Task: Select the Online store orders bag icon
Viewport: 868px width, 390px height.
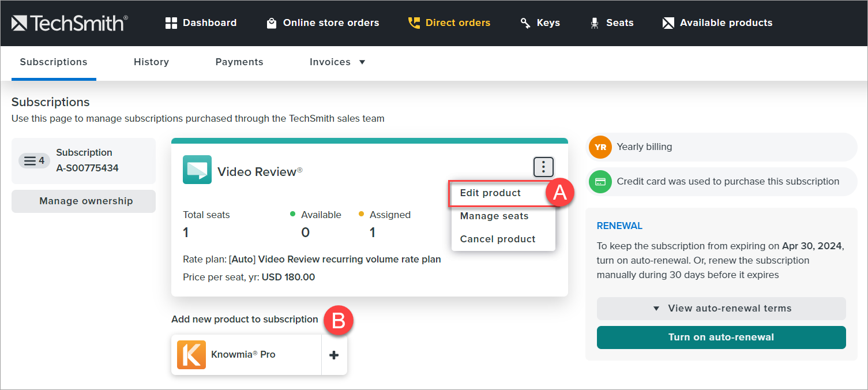Action: [x=272, y=22]
